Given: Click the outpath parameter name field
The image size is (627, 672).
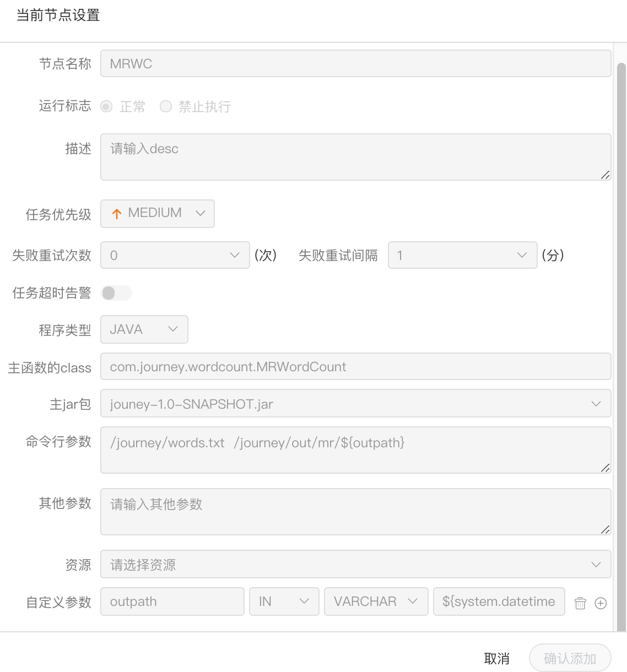Looking at the screenshot, I should tap(172, 601).
